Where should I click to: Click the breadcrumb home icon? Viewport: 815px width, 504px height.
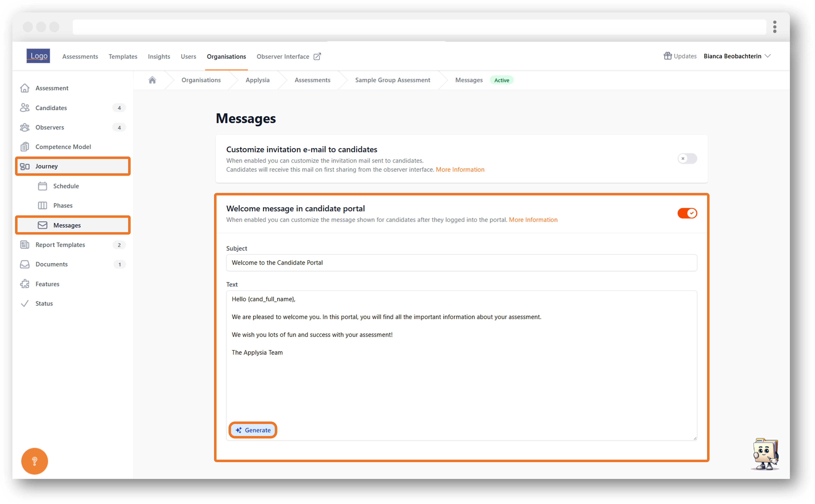click(x=152, y=80)
